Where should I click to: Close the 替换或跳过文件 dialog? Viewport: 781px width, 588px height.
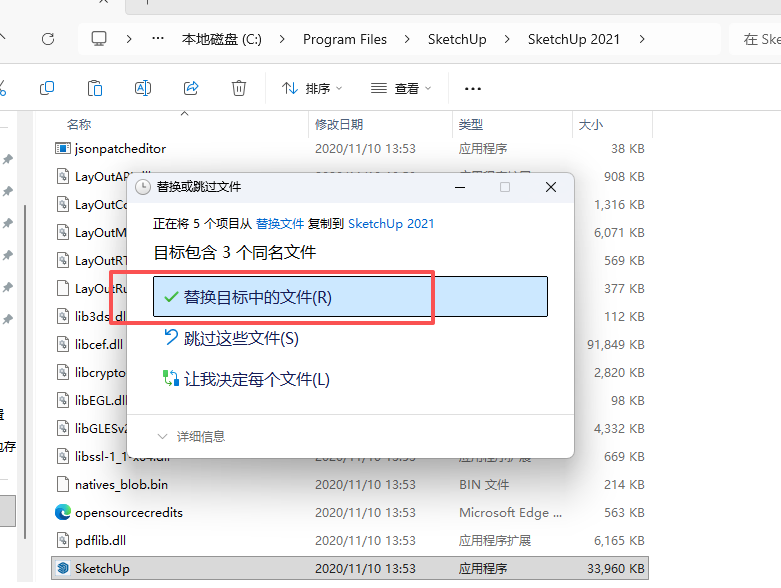click(x=551, y=187)
